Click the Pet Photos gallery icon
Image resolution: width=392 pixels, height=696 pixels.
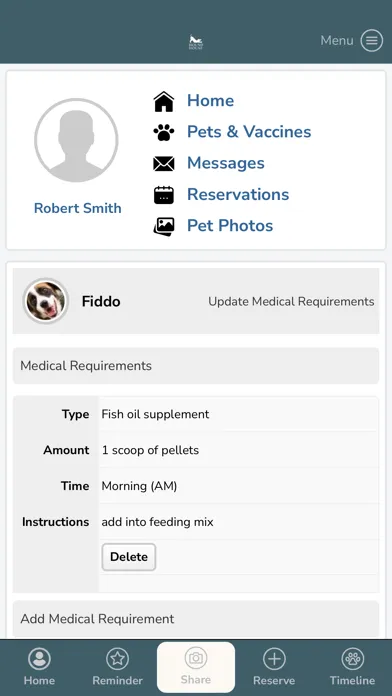164,226
